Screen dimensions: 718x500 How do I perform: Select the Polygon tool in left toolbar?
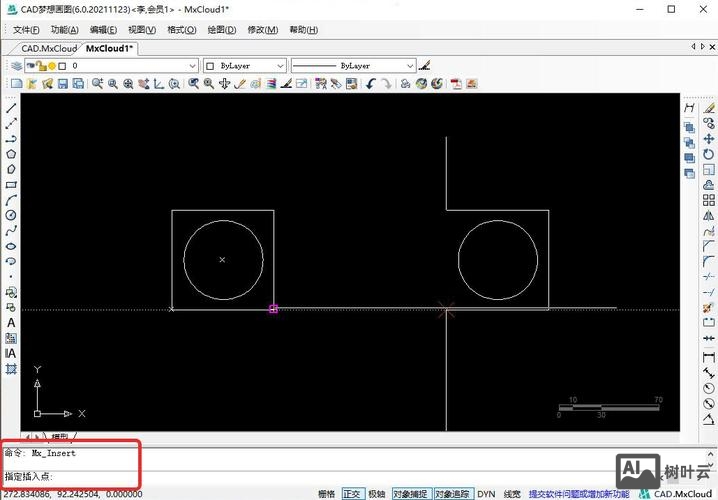pos(11,154)
